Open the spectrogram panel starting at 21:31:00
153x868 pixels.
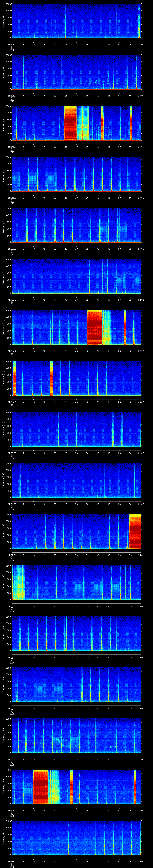[x=76, y=481]
